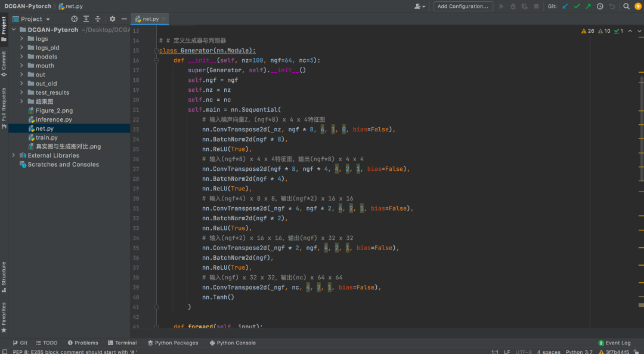Expand the 结果图 folder

(x=21, y=101)
